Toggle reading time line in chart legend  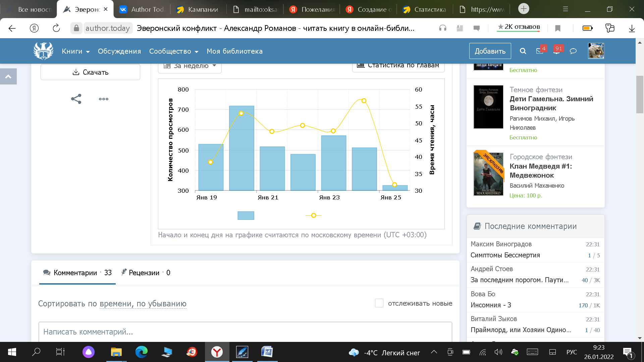313,216
